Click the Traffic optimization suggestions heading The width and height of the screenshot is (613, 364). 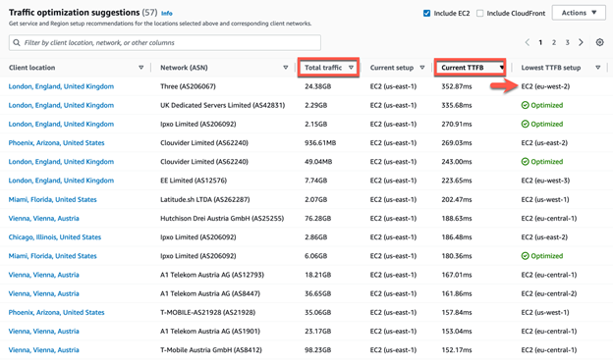click(74, 13)
